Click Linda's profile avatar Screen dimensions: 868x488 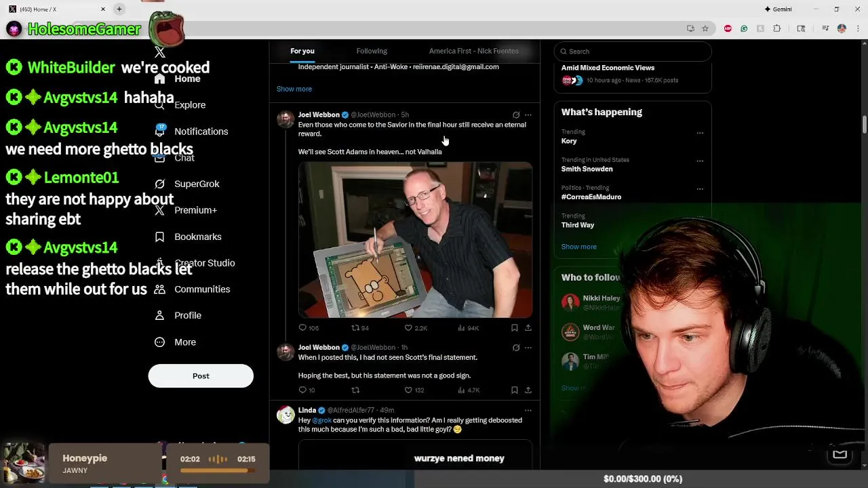[285, 415]
